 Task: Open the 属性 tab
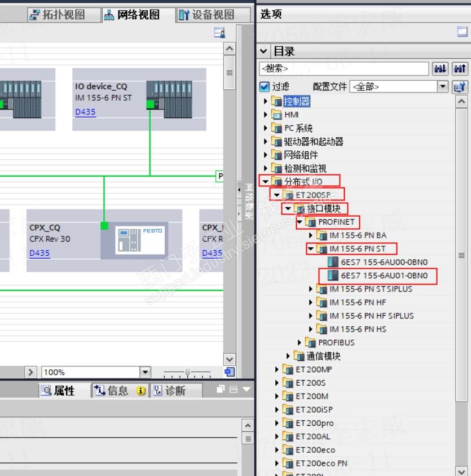click(64, 390)
